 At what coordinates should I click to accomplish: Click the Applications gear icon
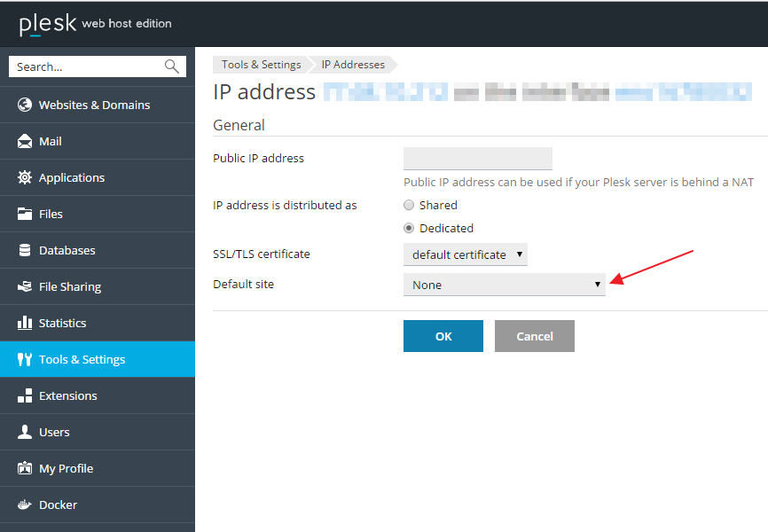tap(25, 177)
